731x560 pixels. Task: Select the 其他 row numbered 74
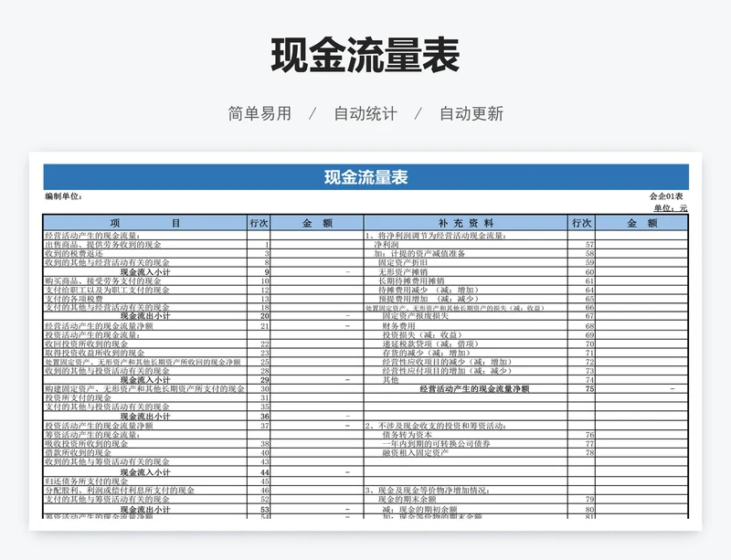391,380
